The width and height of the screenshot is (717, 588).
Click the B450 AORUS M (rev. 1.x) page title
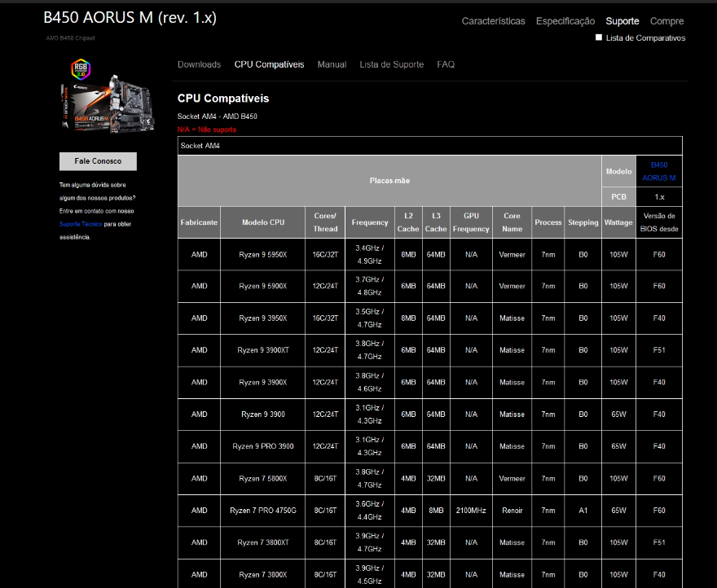(130, 18)
